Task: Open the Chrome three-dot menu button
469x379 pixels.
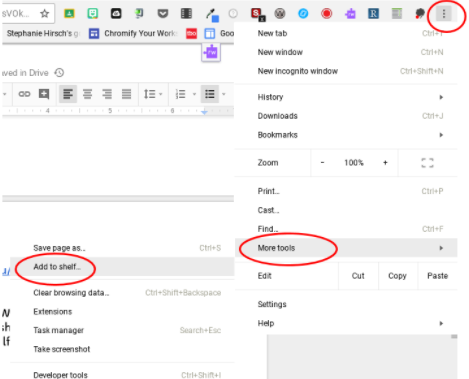Action: [x=444, y=14]
